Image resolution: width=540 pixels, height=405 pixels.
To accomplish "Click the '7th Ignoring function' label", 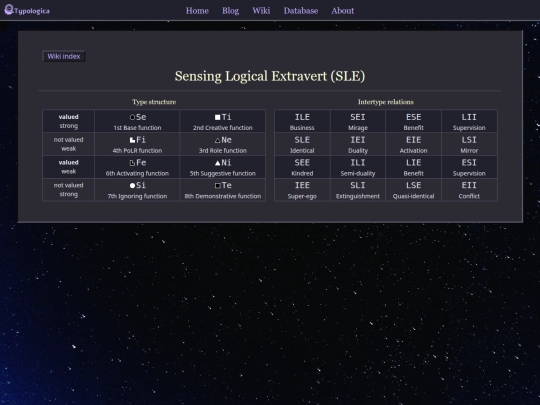I will (x=137, y=196).
